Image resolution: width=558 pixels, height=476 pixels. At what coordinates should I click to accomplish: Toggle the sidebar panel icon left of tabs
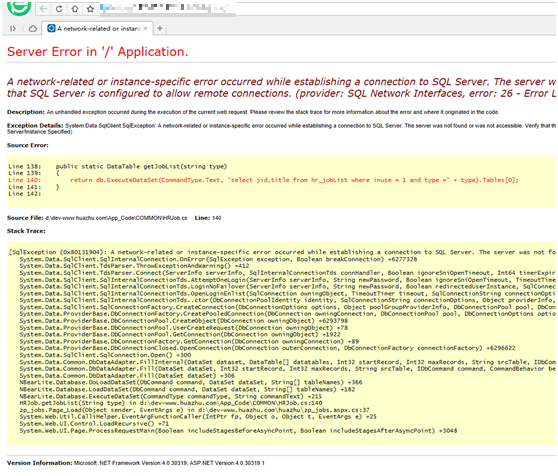pyautogui.click(x=13, y=28)
